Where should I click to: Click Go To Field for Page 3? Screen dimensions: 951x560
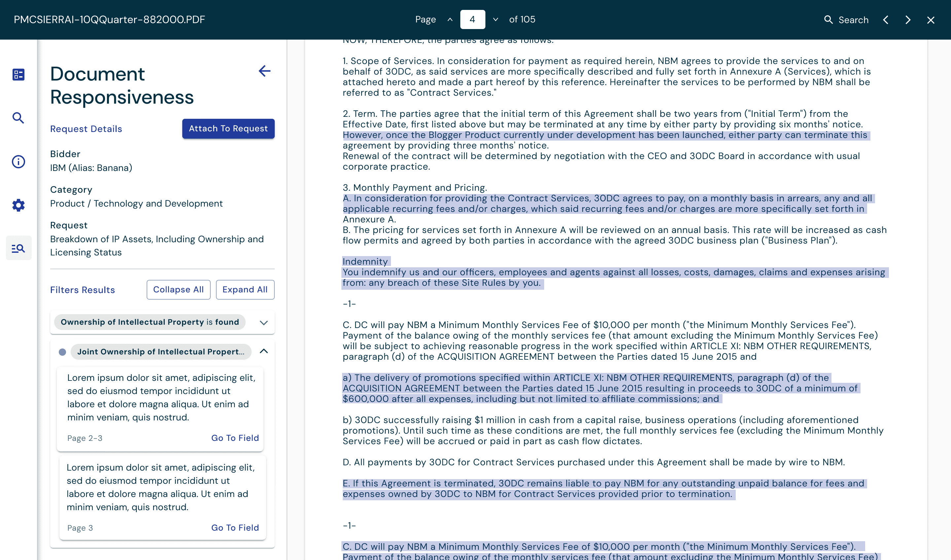[x=235, y=528]
